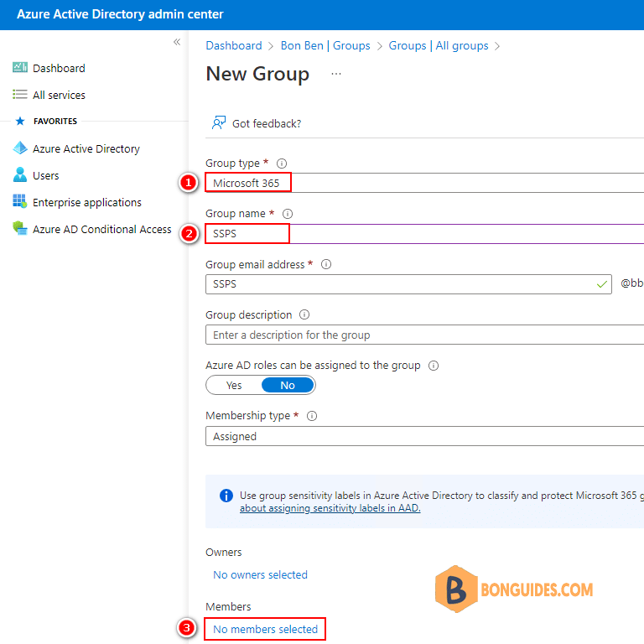Click the breadcrumb chevron after Groups | All groups
The image size is (644, 644).
pos(497,46)
